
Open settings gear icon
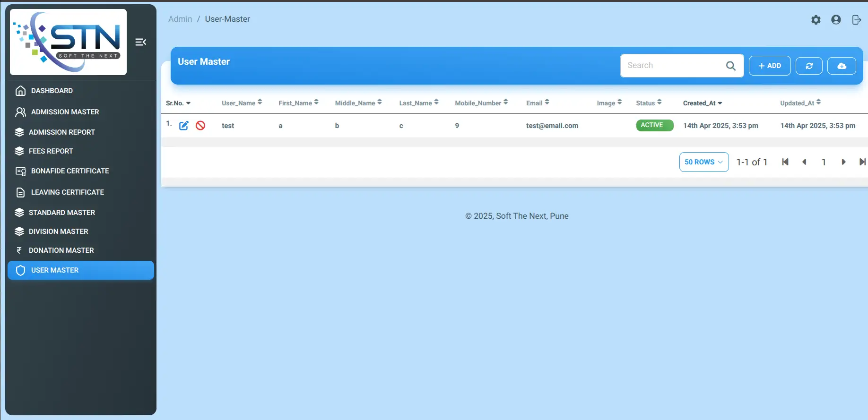[816, 20]
